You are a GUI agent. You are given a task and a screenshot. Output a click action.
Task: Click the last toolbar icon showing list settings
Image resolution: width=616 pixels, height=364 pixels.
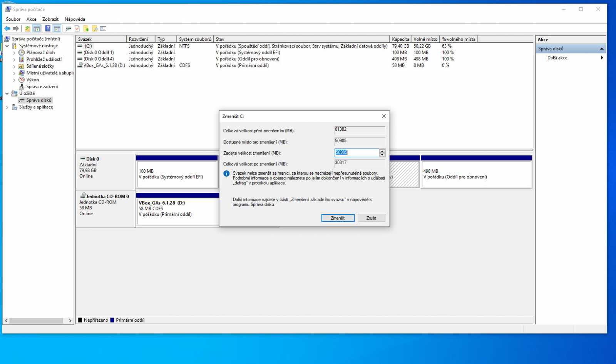click(x=103, y=28)
